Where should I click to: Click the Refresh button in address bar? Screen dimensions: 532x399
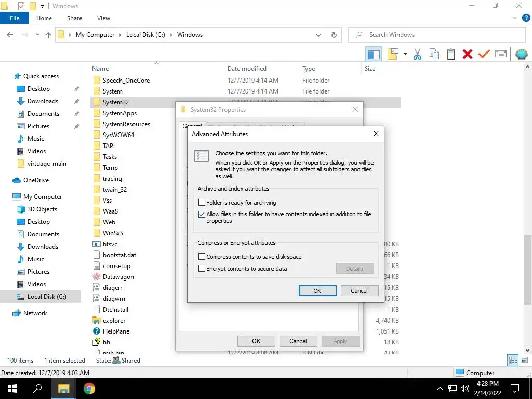(334, 35)
